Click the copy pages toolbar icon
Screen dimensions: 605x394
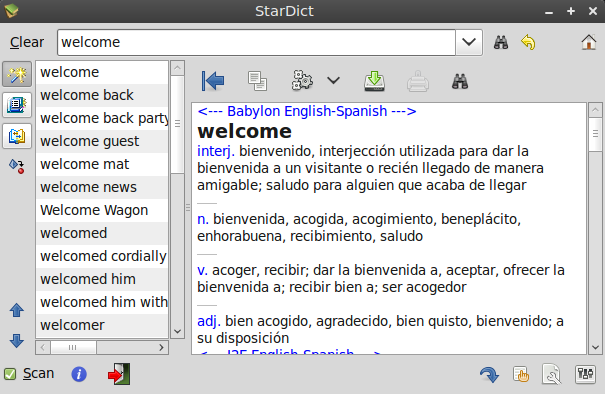(x=257, y=81)
